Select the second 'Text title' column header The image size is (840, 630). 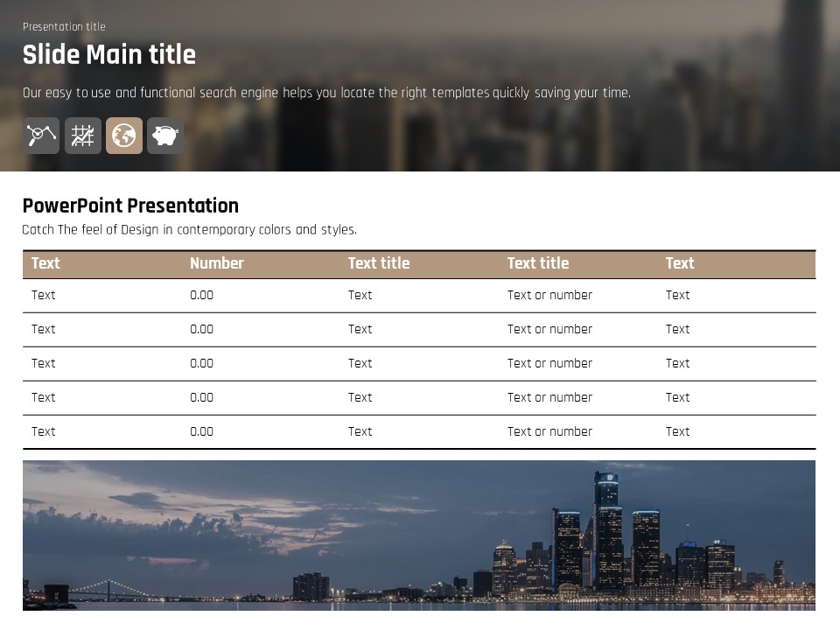pos(537,263)
